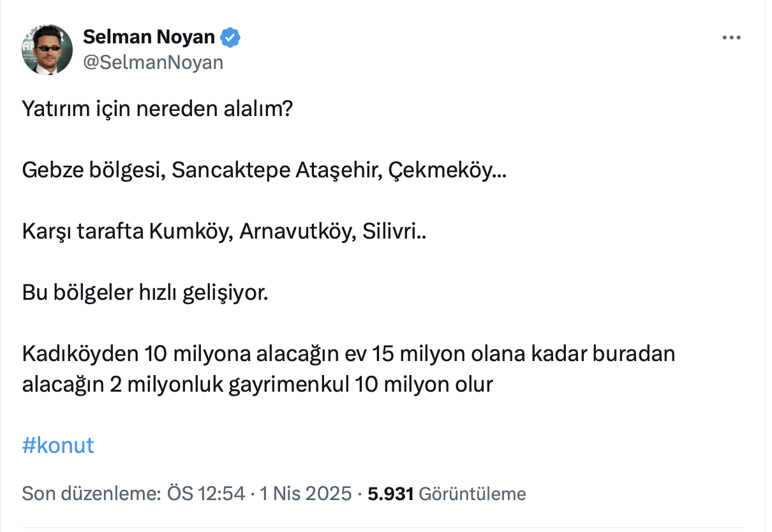Screen dimensions: 772x532
Task: Click the display name Selman Noyan
Action: 149,37
